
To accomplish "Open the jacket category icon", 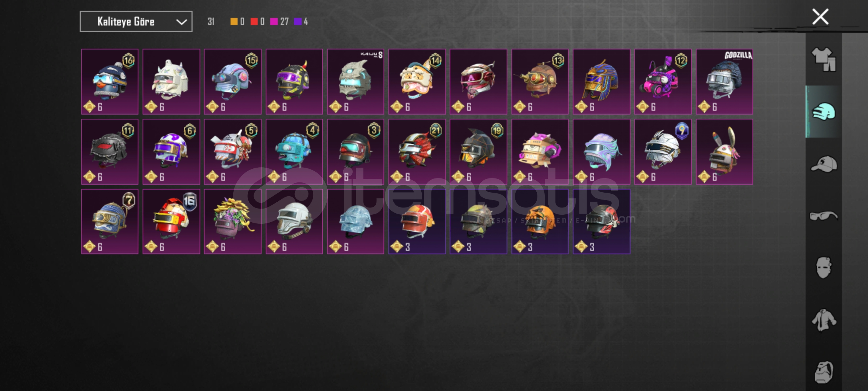I will tap(824, 320).
